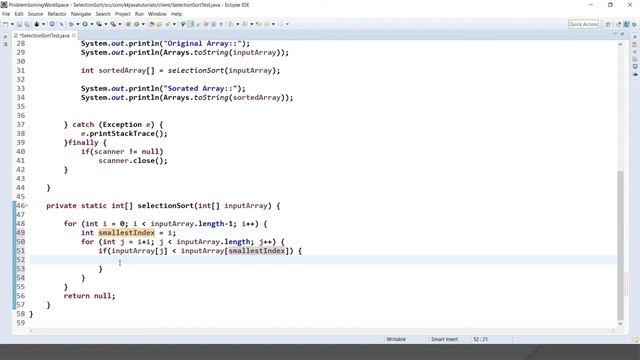Screen dimensions: 640x360
Task: Minimize the editor area
Action: click(x=615, y=34)
